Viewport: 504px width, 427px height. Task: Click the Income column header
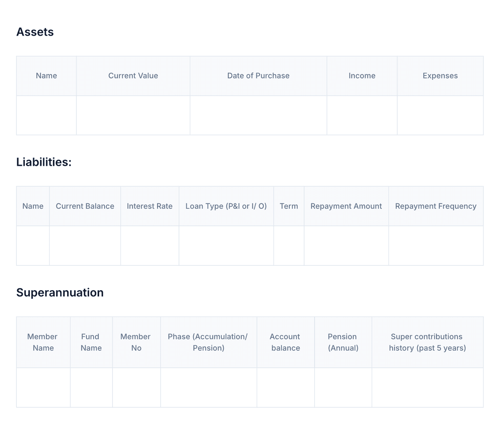tap(362, 76)
